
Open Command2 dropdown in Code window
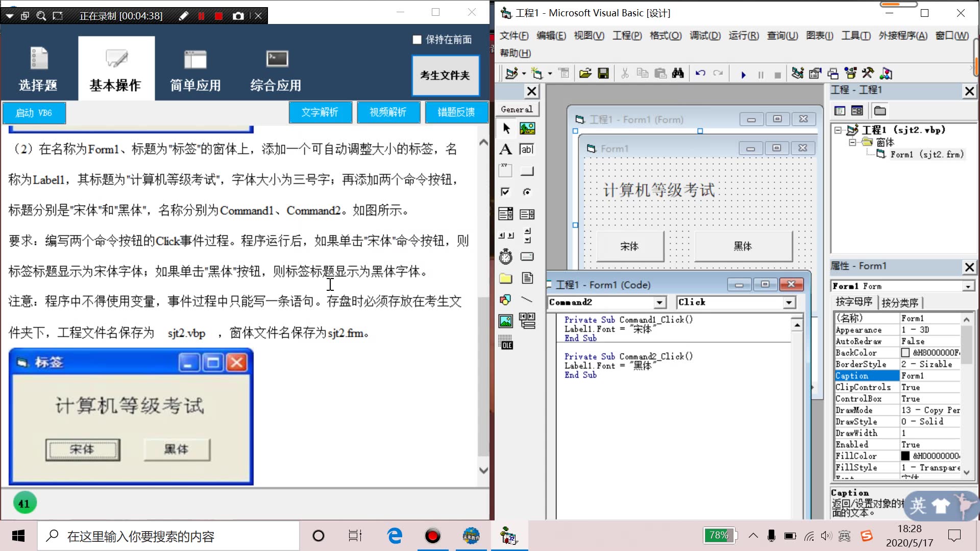coord(658,302)
